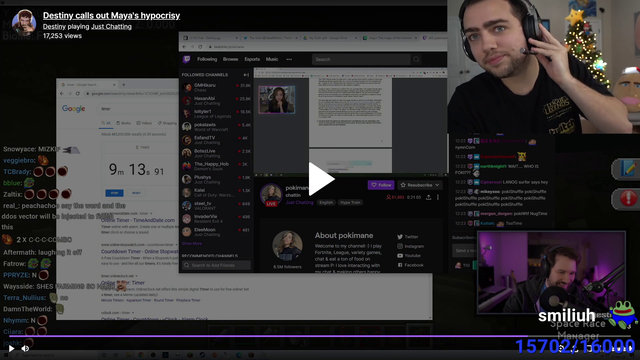Screen dimensions: 640x360
Task: Click The_Happy_Hob avatar in sidebar
Action: [187, 166]
